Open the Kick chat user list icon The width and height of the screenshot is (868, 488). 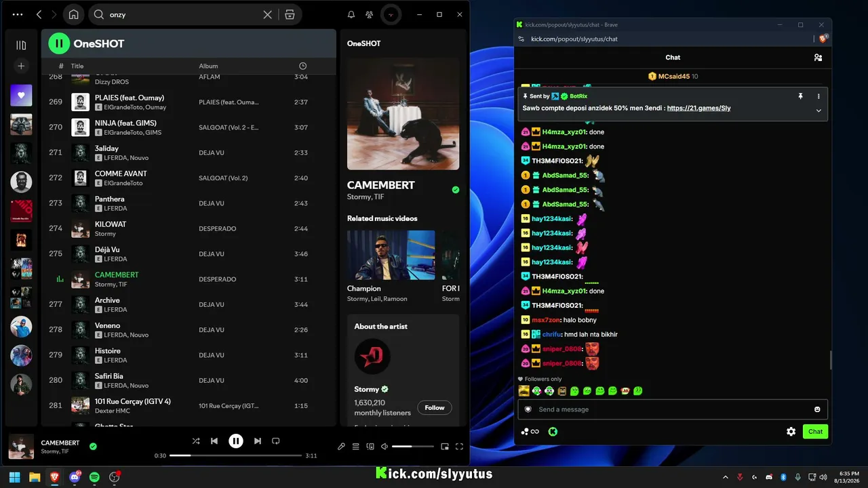pos(818,58)
